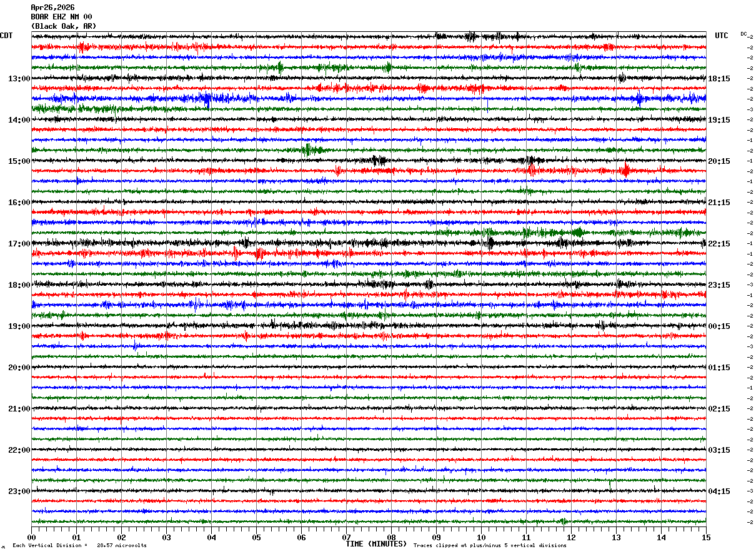Click minute tick label 04 on time axis
This screenshot has width=756, height=554.
[x=211, y=537]
